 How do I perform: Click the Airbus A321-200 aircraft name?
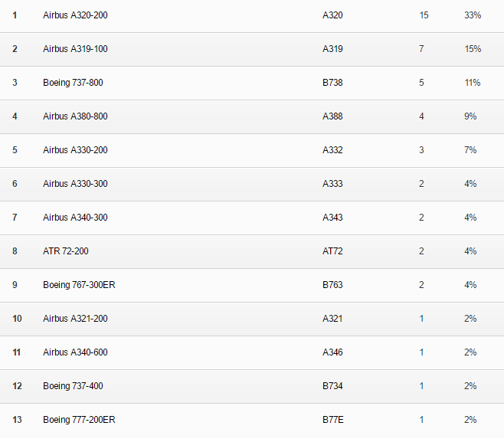click(75, 319)
